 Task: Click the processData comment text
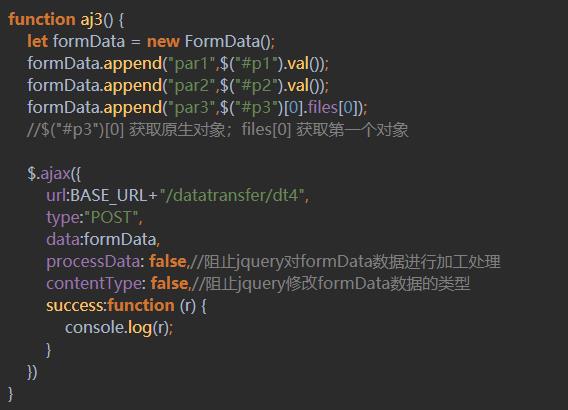click(x=345, y=262)
